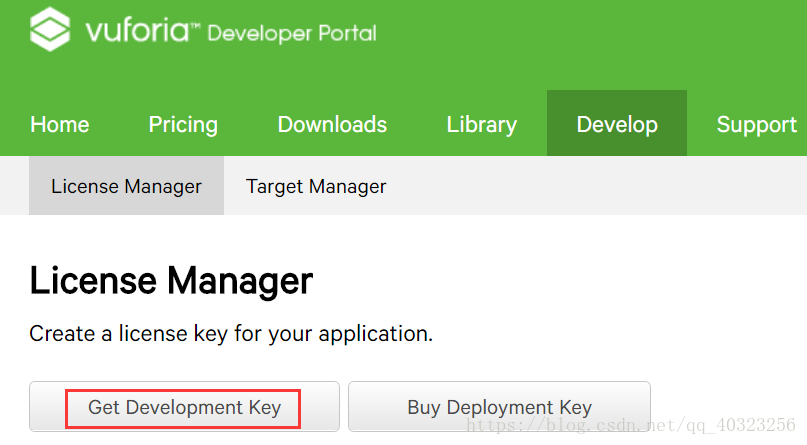807x445 pixels.
Task: Click the vuforia Developer Portal title text
Action: tap(231, 31)
